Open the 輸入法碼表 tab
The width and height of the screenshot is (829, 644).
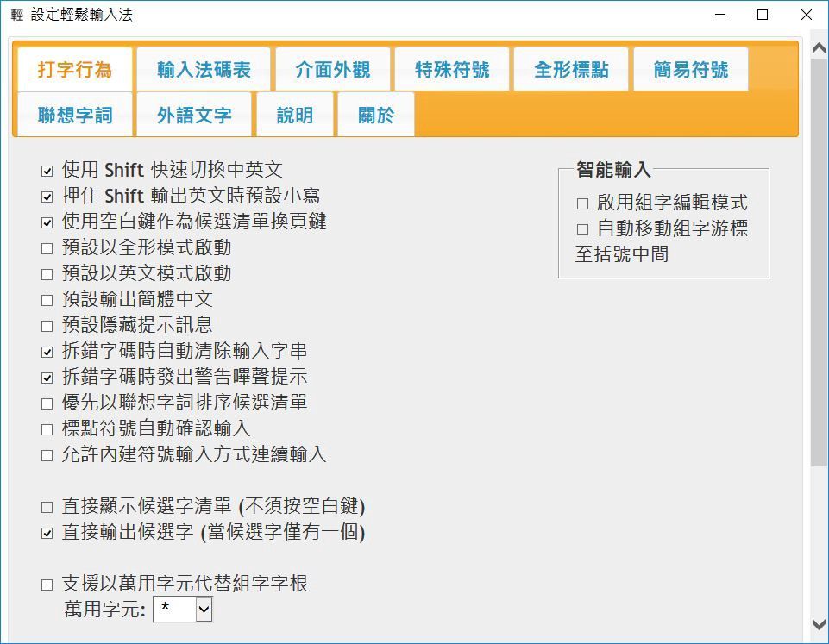(204, 70)
